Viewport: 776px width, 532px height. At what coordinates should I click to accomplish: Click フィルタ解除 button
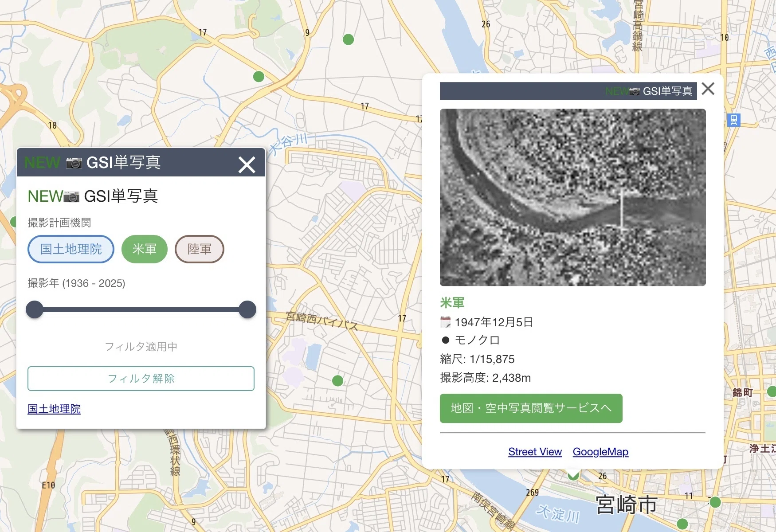(x=141, y=379)
